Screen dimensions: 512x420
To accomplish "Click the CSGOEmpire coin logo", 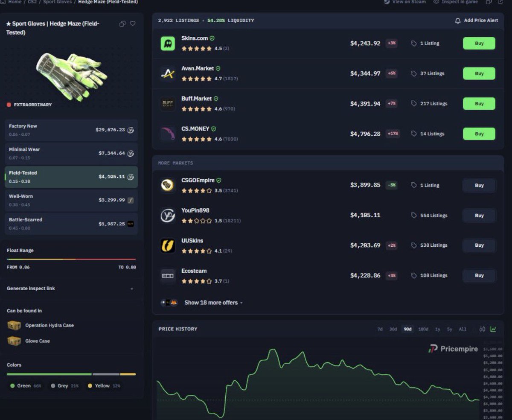I will tap(168, 185).
